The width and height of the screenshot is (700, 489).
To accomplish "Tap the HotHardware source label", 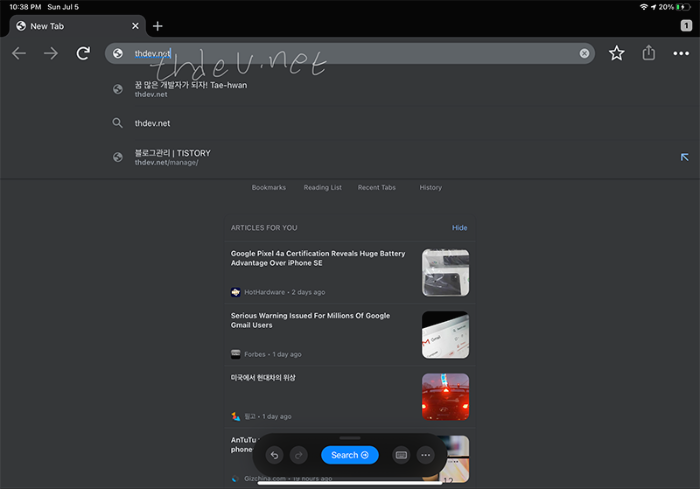I will [264, 292].
